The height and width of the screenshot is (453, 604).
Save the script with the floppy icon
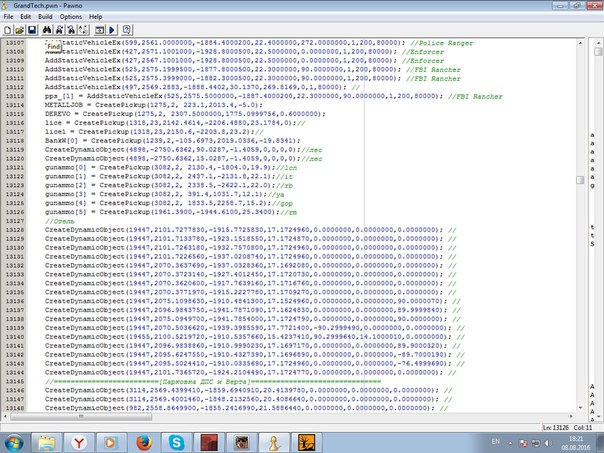(32, 30)
